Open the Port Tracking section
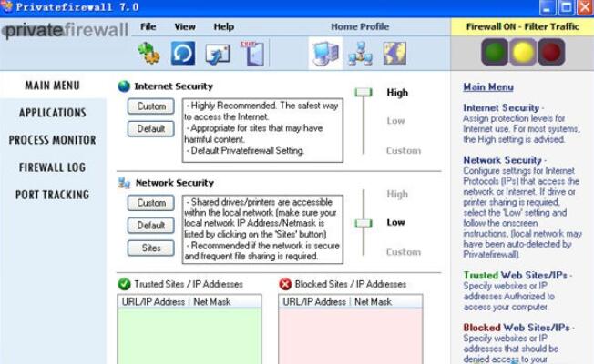594x364 pixels. [52, 195]
